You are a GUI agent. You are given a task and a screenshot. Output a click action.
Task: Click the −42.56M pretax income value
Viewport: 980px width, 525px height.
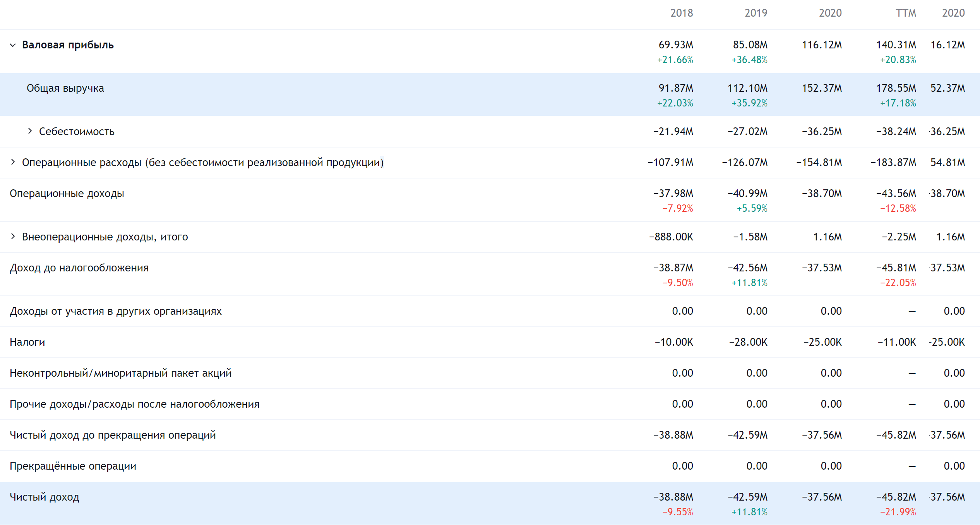pos(747,268)
